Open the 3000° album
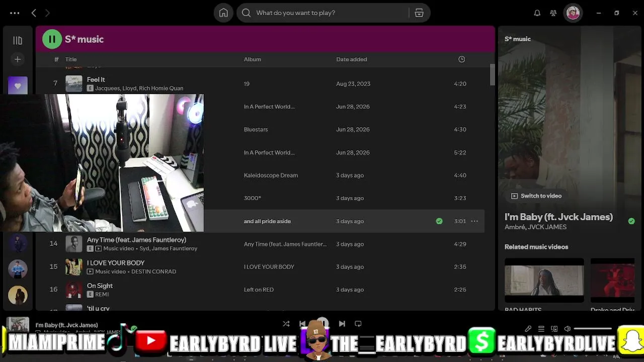The width and height of the screenshot is (644, 362). [252, 198]
